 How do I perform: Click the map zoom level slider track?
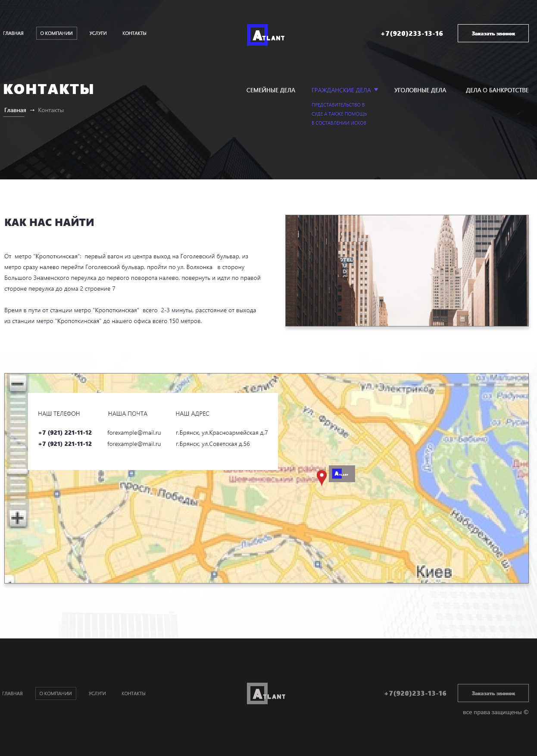[x=18, y=451]
